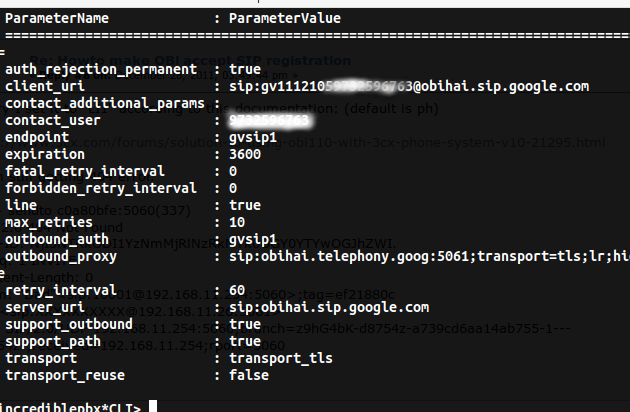Click the blurred contact_user value
630x412 pixels.
269,120
